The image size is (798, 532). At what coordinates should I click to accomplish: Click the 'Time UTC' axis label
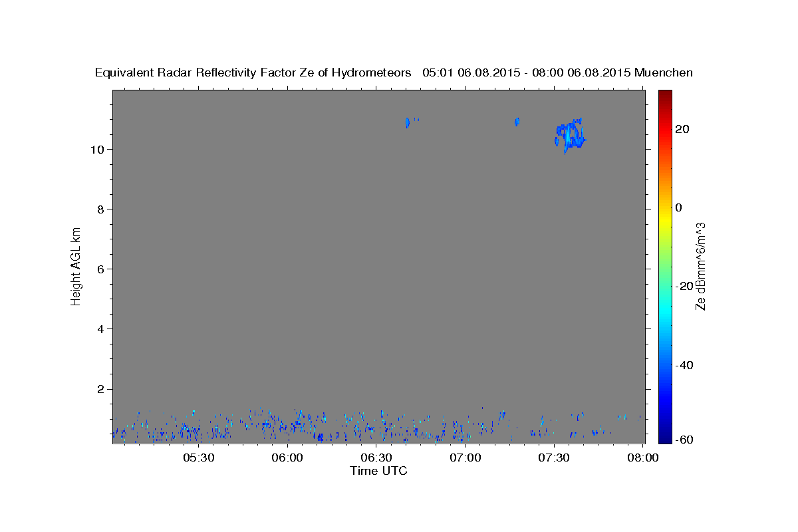point(378,471)
